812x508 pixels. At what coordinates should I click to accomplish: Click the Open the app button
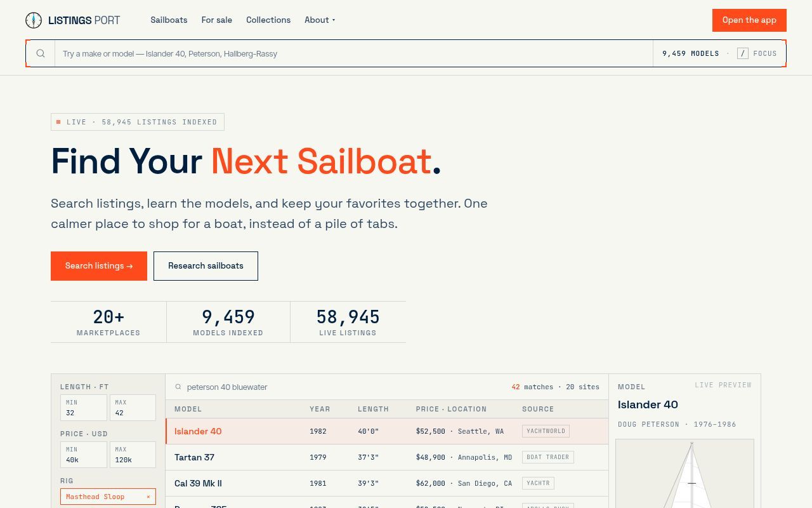(749, 20)
